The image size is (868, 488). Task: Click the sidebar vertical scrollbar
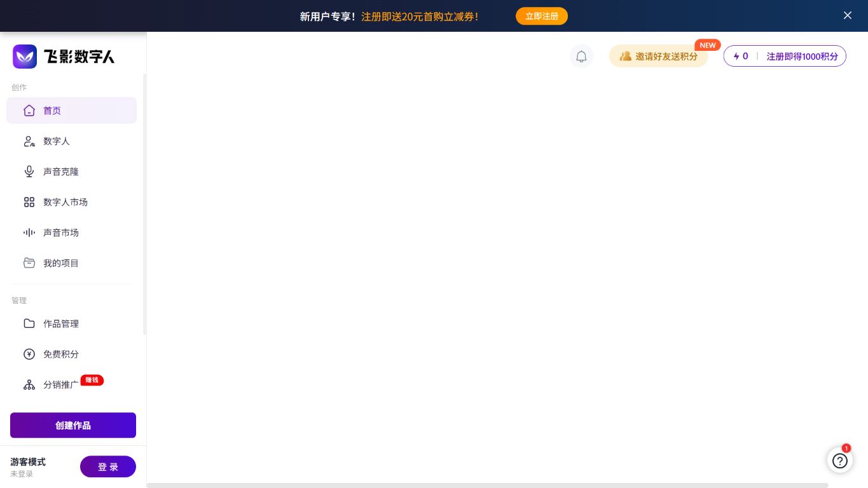tap(144, 203)
